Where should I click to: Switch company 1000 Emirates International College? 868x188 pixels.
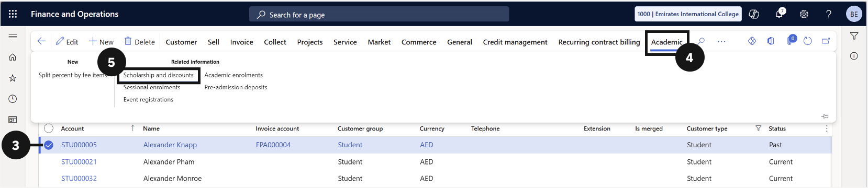tap(688, 14)
